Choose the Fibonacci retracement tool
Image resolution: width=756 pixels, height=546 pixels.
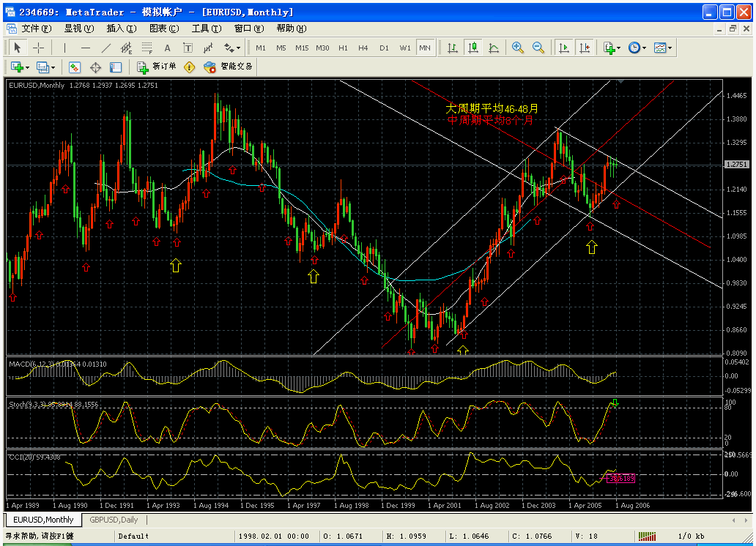click(x=147, y=48)
